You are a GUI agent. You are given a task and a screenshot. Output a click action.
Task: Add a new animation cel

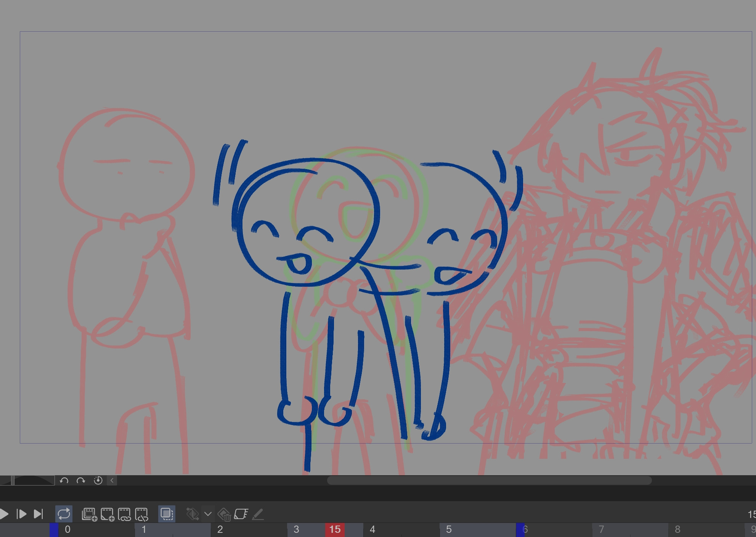point(108,514)
